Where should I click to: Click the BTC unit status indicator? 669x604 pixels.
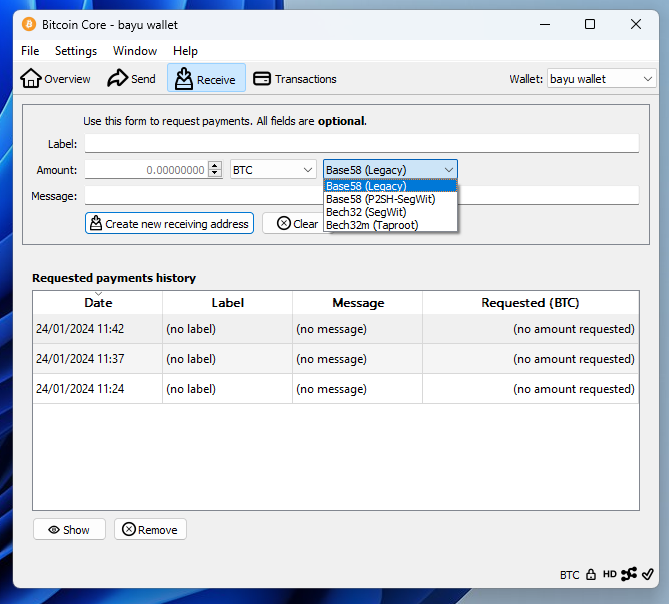point(569,575)
